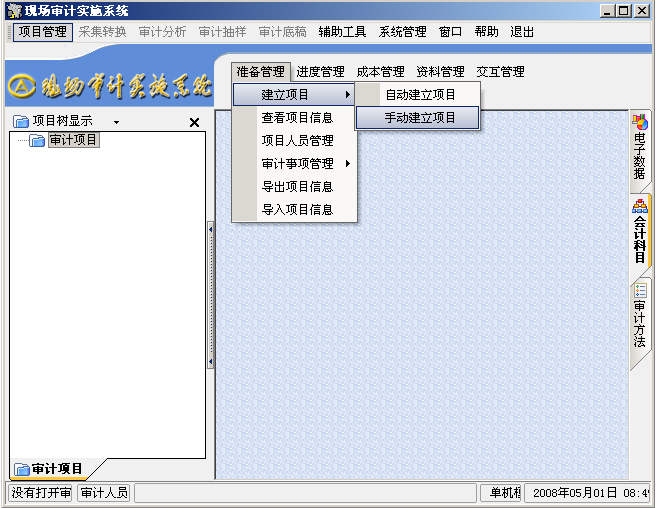Click the folder icon beside 项目树显示
Screen dimensions: 656x508
(x=20, y=122)
